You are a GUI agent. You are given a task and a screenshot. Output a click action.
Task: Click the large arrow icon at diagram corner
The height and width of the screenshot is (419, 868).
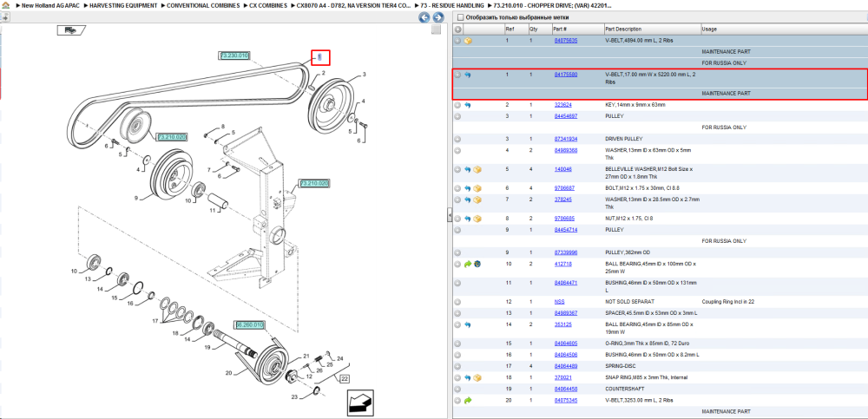[x=358, y=403]
